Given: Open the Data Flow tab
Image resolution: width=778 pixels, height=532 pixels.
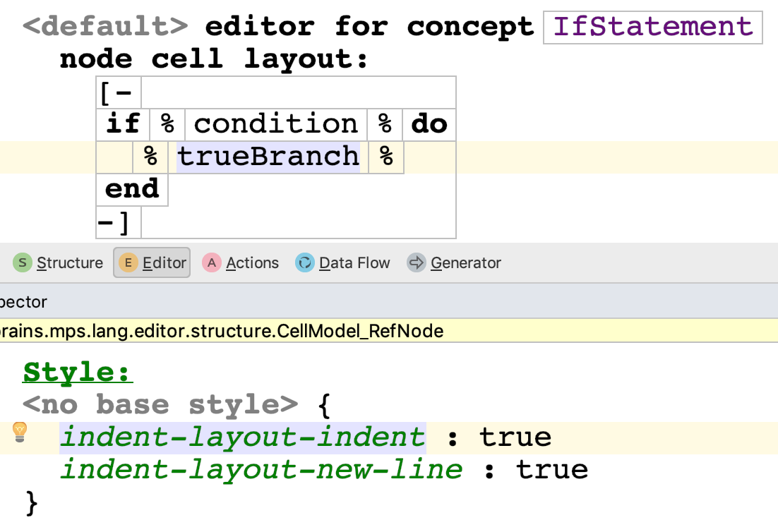Looking at the screenshot, I should (x=343, y=262).
